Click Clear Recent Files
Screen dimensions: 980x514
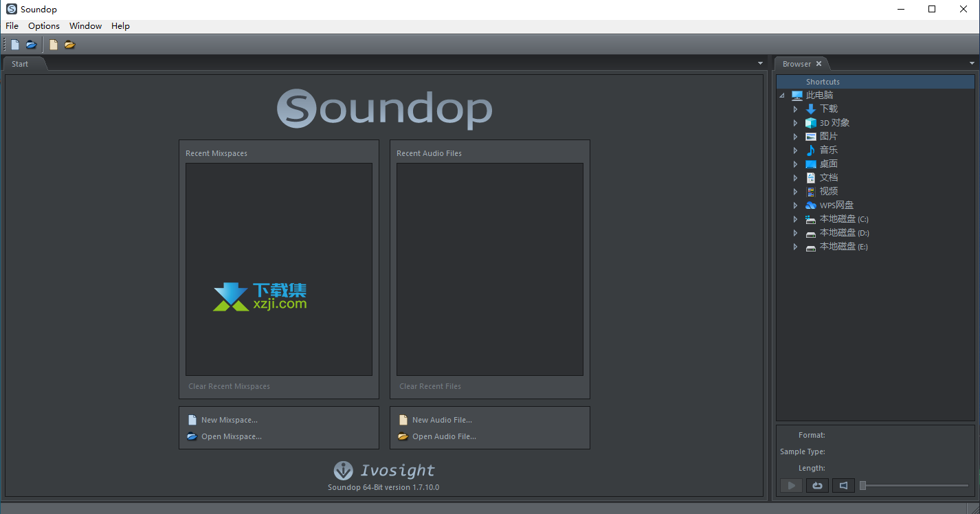[430, 386]
